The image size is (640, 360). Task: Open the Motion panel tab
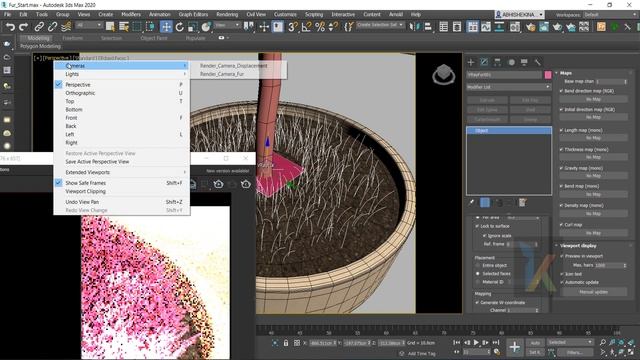[x=511, y=62]
